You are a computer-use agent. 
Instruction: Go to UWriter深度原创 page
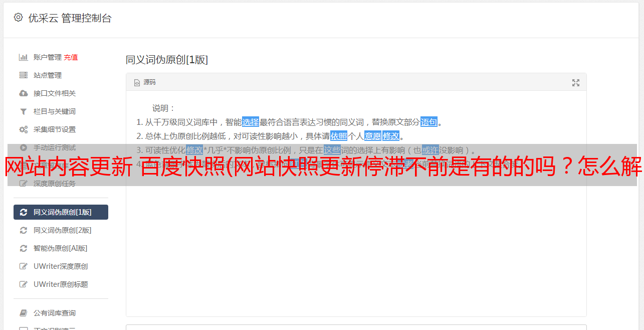pyautogui.click(x=61, y=266)
